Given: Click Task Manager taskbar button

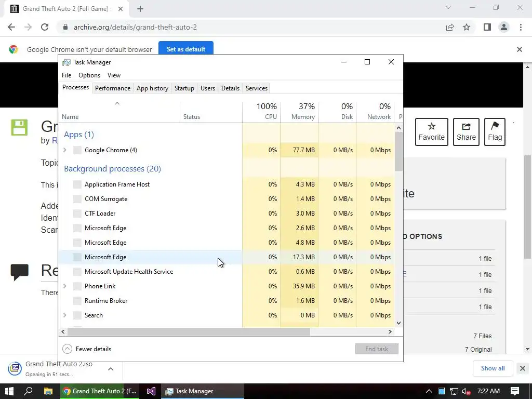Looking at the screenshot, I should click(x=203, y=391).
